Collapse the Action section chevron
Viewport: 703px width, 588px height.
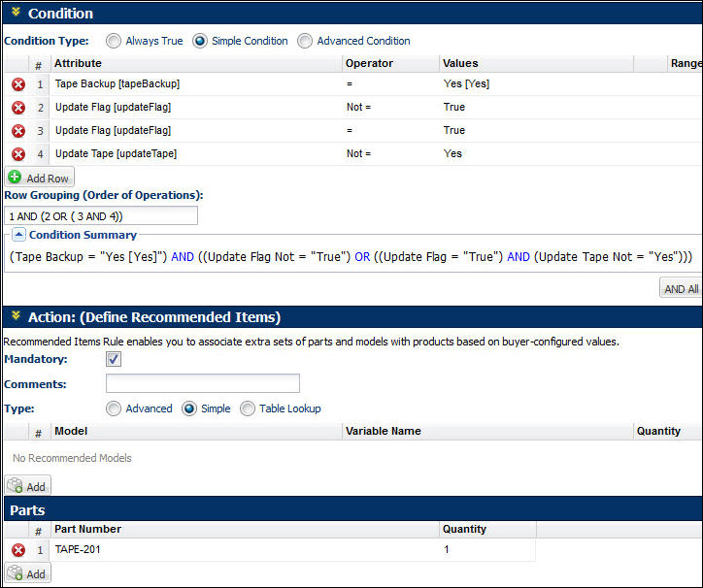click(x=16, y=316)
